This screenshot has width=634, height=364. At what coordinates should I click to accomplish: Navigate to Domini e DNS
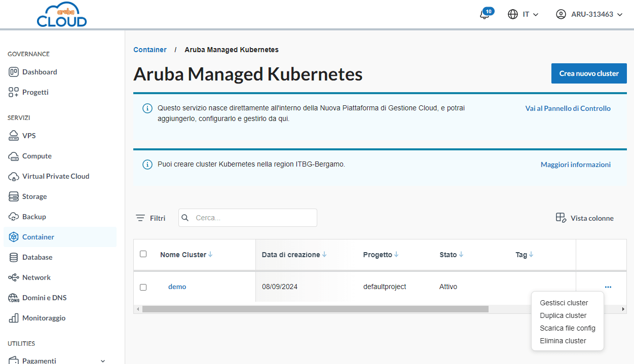click(x=44, y=298)
